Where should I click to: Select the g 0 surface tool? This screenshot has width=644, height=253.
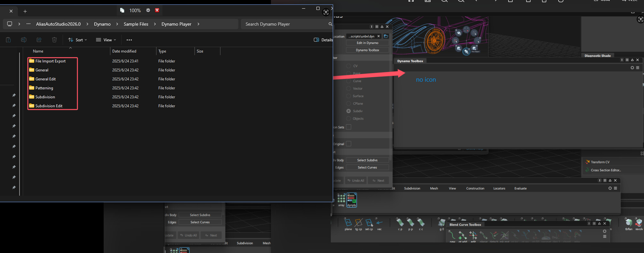[442, 224]
